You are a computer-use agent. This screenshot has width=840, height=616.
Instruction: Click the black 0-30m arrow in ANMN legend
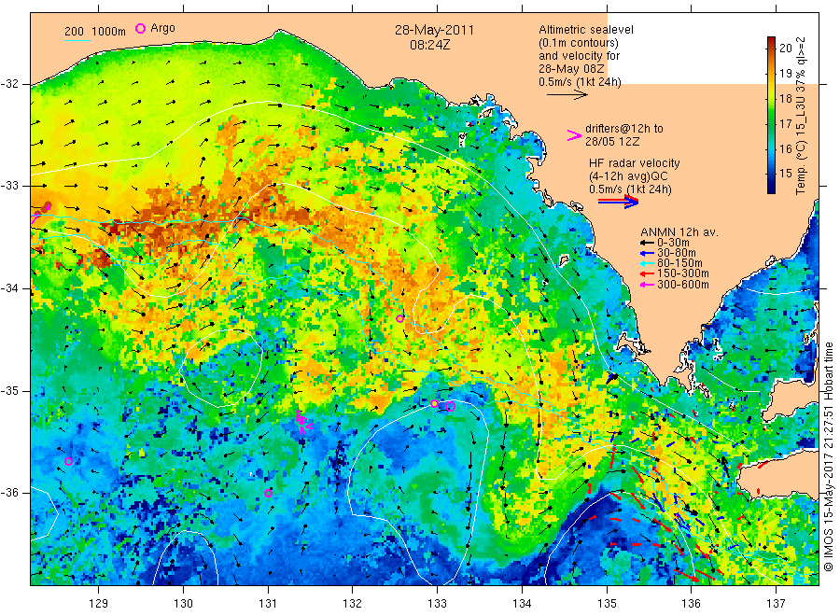647,243
